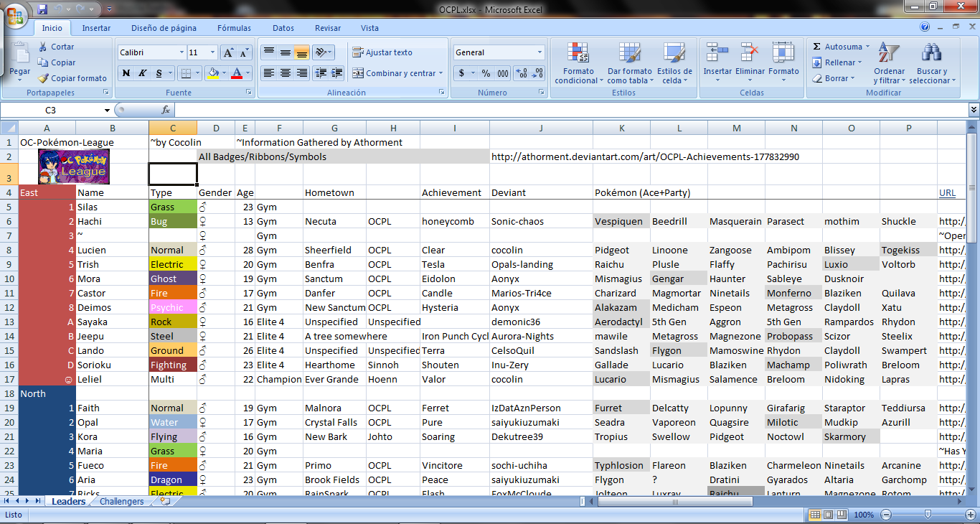This screenshot has height=524, width=980.
Task: Expand the formula bar
Action: click(974, 110)
